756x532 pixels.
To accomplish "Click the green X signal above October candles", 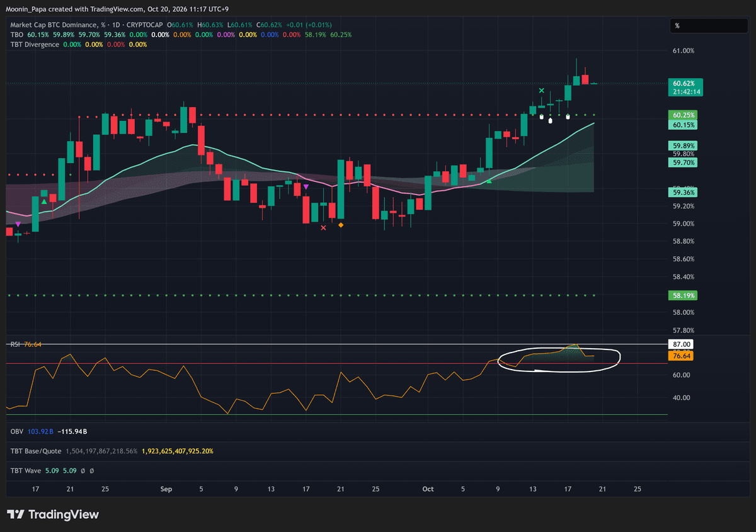I will coord(541,91).
